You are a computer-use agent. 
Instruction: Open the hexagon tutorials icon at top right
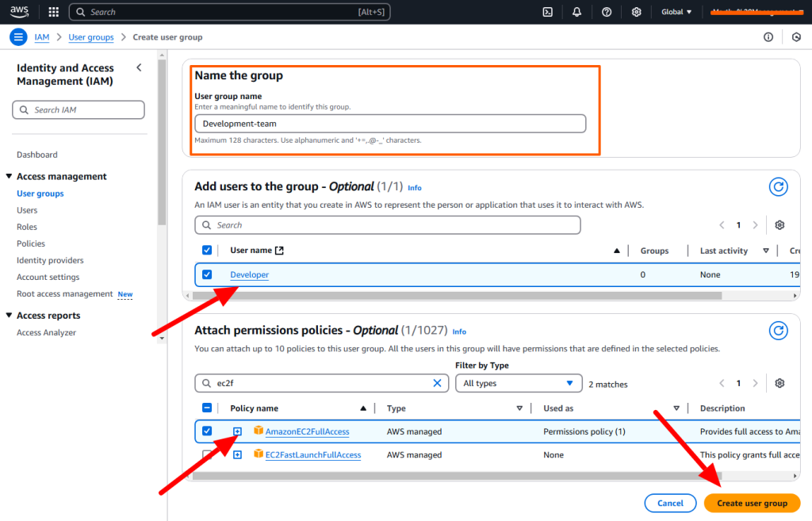coord(796,36)
